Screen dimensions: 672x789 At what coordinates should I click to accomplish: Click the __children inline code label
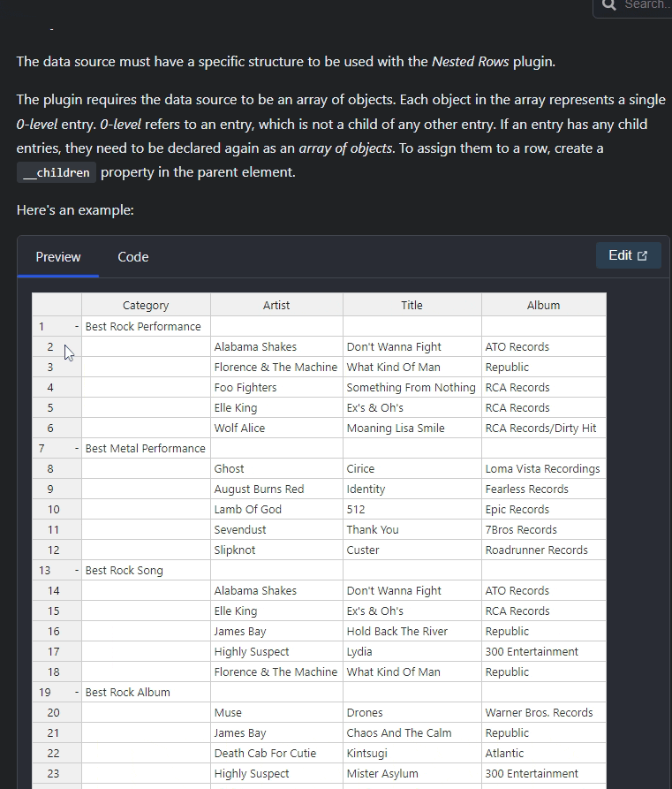click(x=57, y=172)
